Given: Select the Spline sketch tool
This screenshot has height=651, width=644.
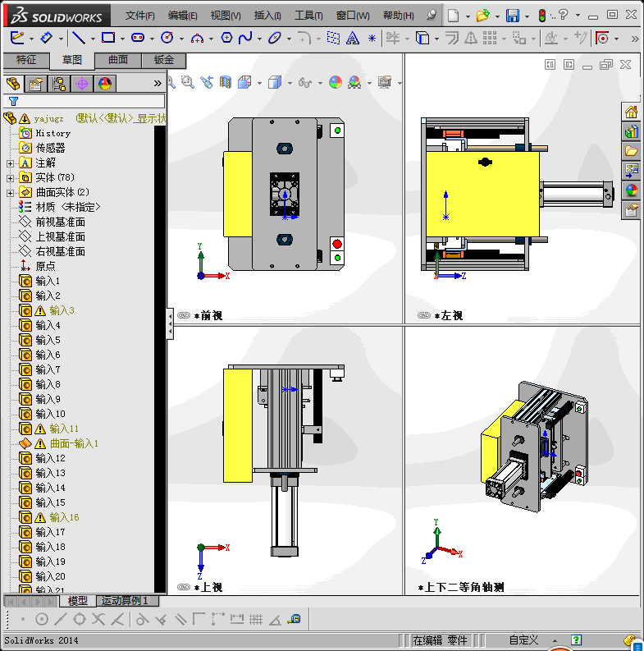Looking at the screenshot, I should [245, 39].
